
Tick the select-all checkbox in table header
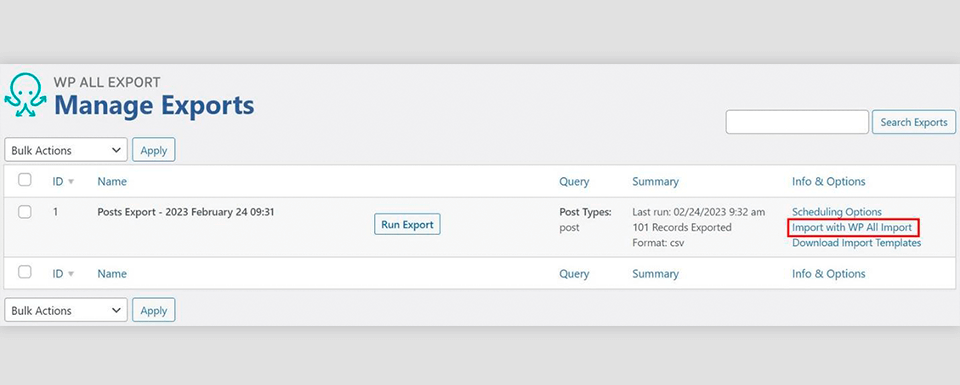(24, 180)
